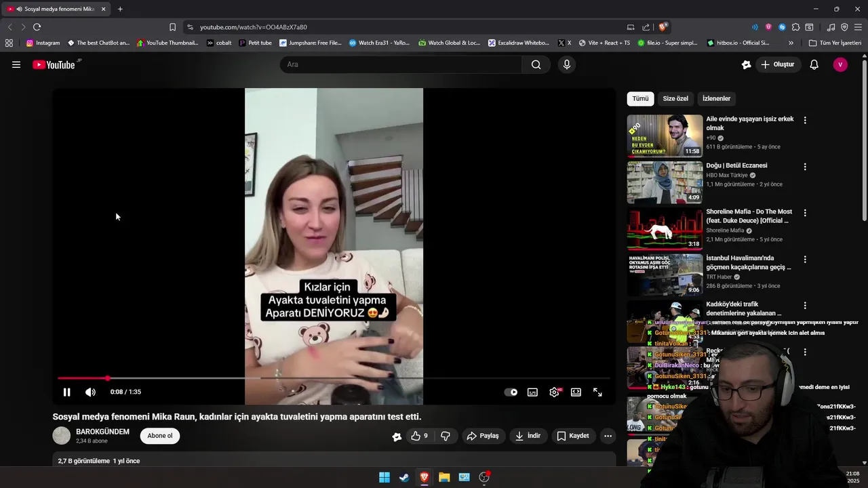Click the Oluştur create button
The image size is (868, 488).
(779, 64)
